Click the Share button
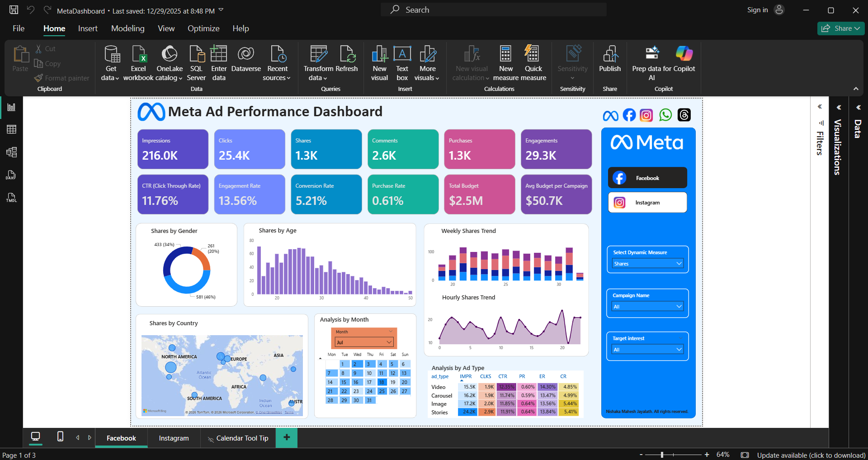Image resolution: width=868 pixels, height=460 pixels. tap(840, 28)
